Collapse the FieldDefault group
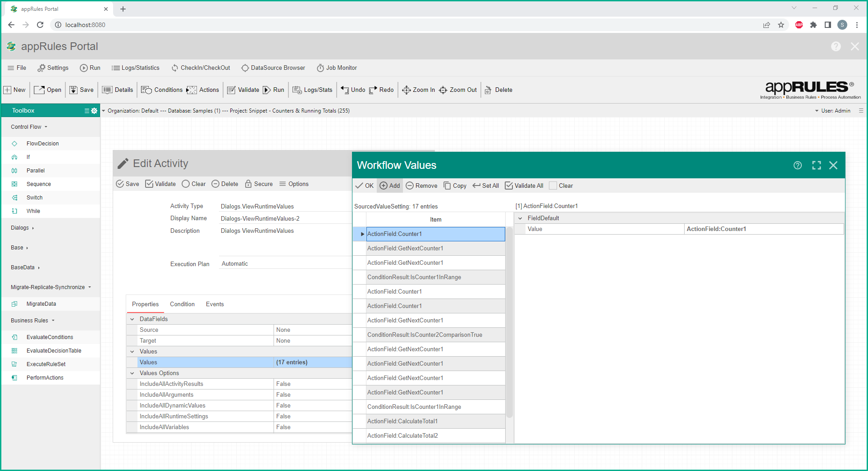The image size is (868, 471). coord(520,218)
